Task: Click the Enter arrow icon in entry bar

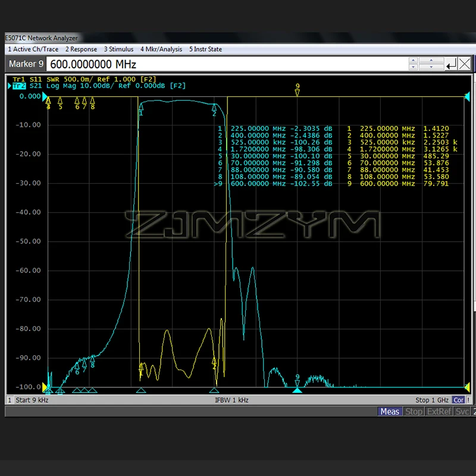Action: pyautogui.click(x=451, y=64)
